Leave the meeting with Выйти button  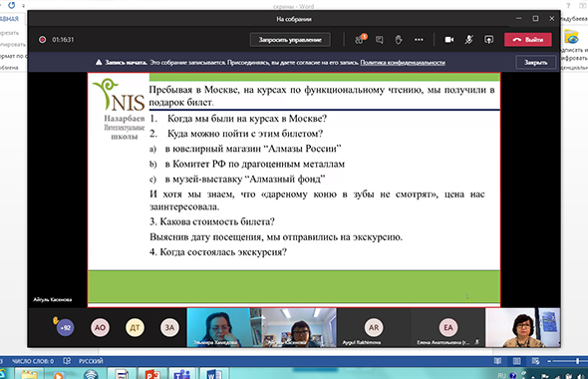528,40
